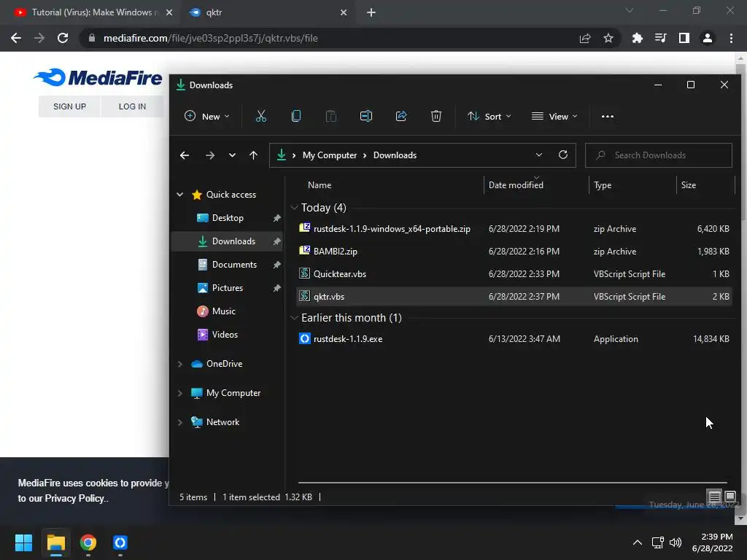Screen dimensions: 747x560
Task: Collapse the Today (4) group
Action: click(x=295, y=208)
